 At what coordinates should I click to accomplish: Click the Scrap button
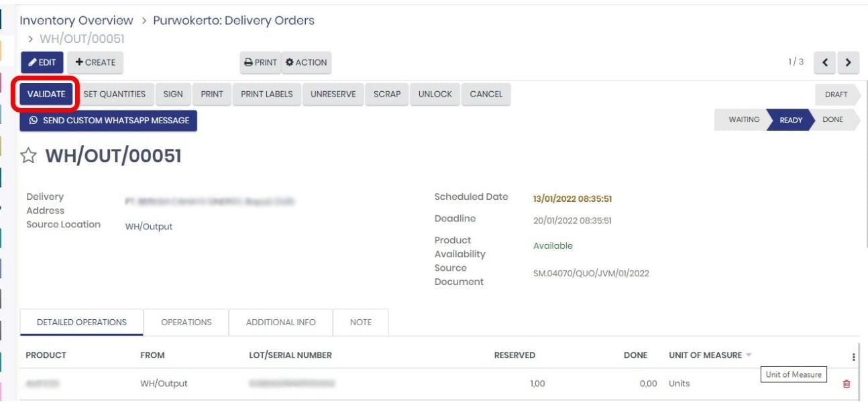pos(387,95)
